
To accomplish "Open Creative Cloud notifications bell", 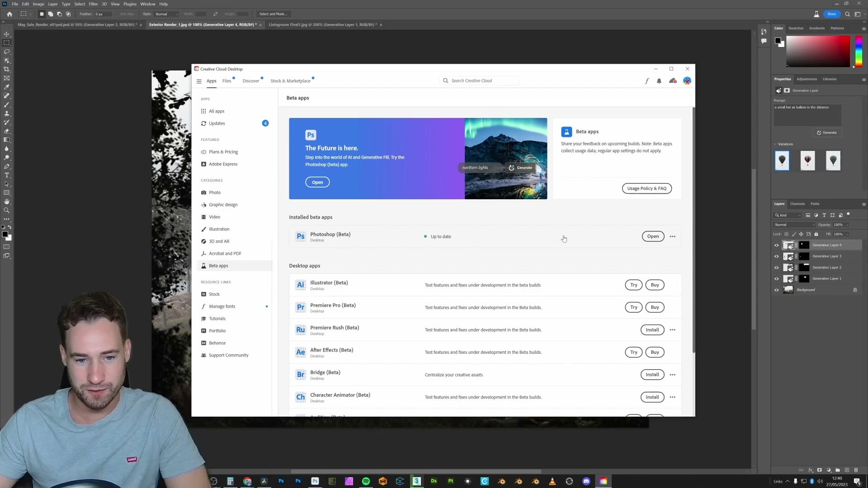I will click(x=659, y=81).
